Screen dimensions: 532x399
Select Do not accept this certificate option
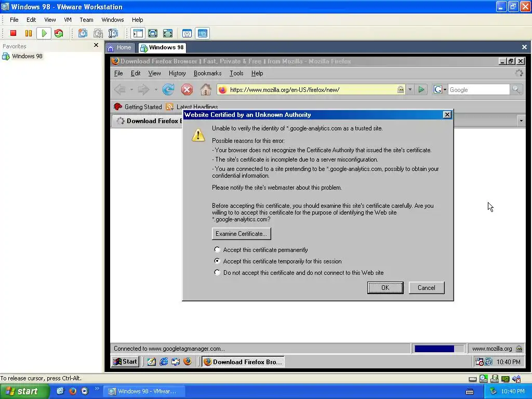coord(299,272)
